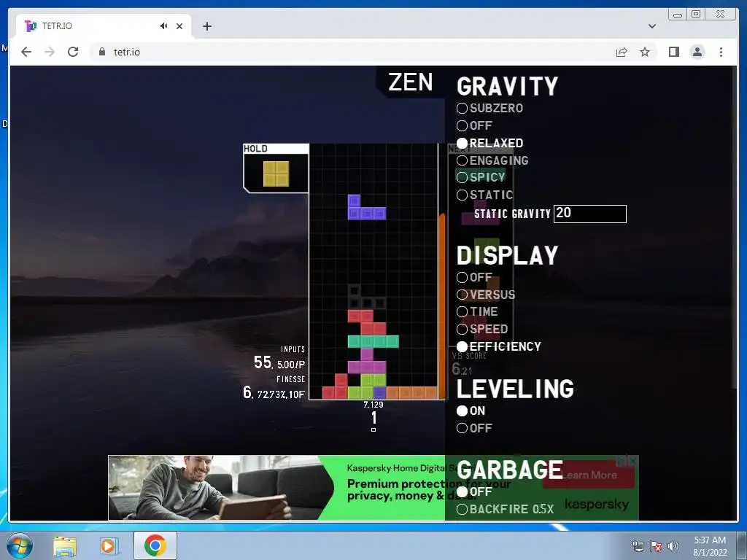Click the Chrome taskbar icon
Viewport: 747px width, 560px height.
click(x=155, y=545)
